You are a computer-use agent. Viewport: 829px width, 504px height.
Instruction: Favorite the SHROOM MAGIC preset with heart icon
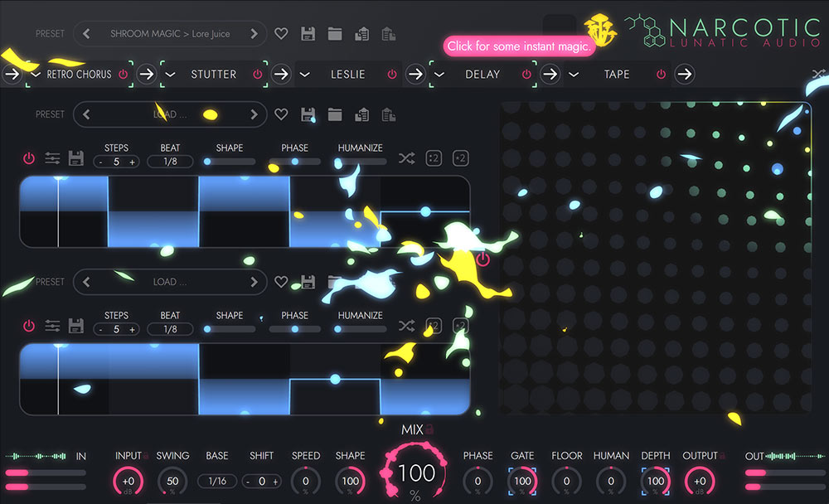(x=280, y=33)
